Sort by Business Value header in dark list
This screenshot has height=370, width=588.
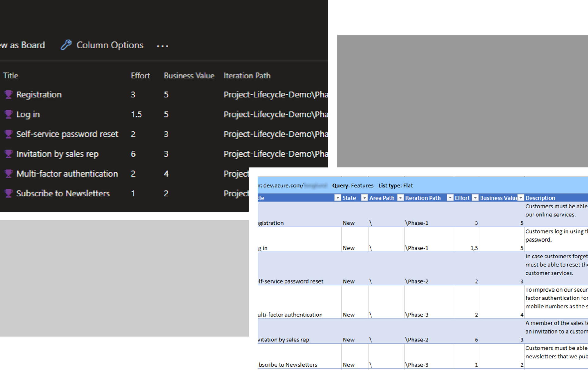click(189, 76)
